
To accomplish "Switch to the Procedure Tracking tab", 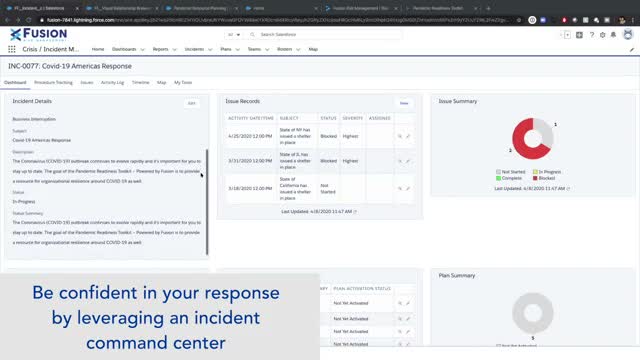I will click(x=53, y=82).
